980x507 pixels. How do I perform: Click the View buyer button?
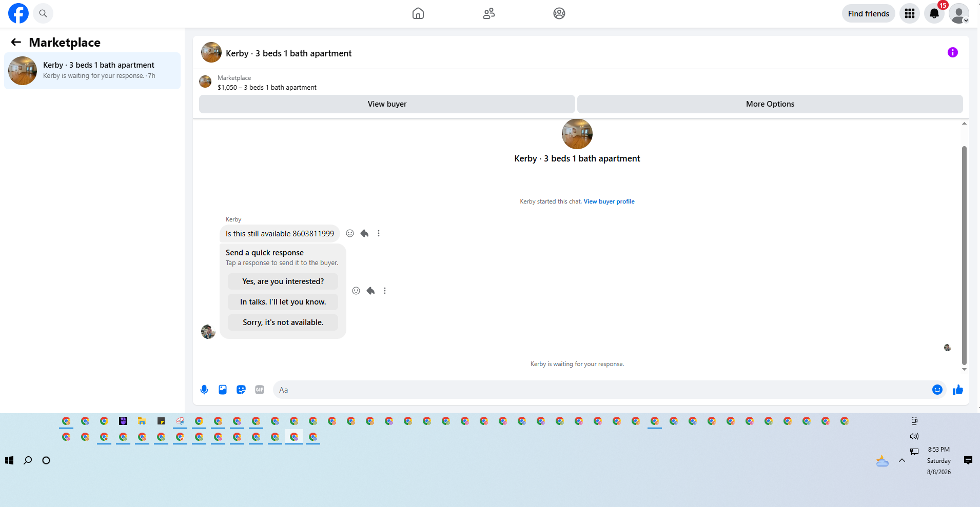pyautogui.click(x=387, y=104)
